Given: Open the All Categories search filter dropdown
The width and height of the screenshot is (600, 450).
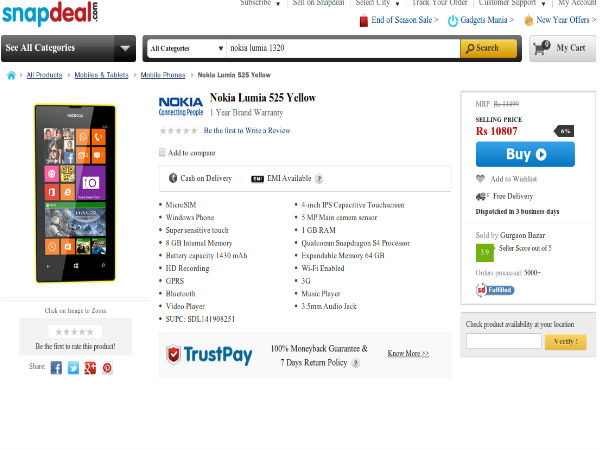Looking at the screenshot, I should click(x=187, y=49).
